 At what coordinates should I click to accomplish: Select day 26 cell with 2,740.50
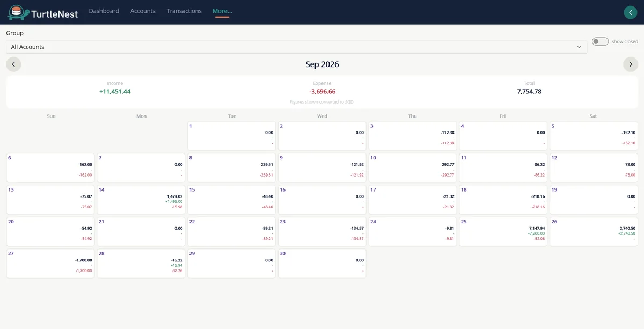[x=594, y=232]
